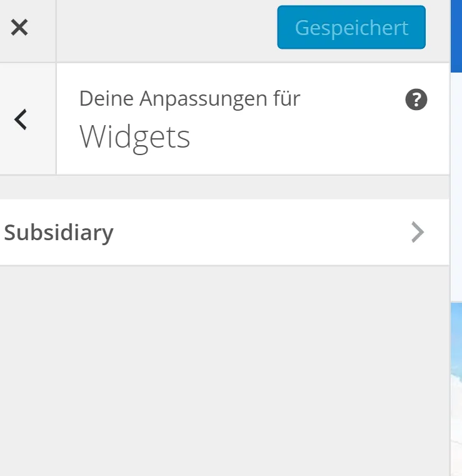Show the Widgets description with help toggle

pyautogui.click(x=416, y=99)
